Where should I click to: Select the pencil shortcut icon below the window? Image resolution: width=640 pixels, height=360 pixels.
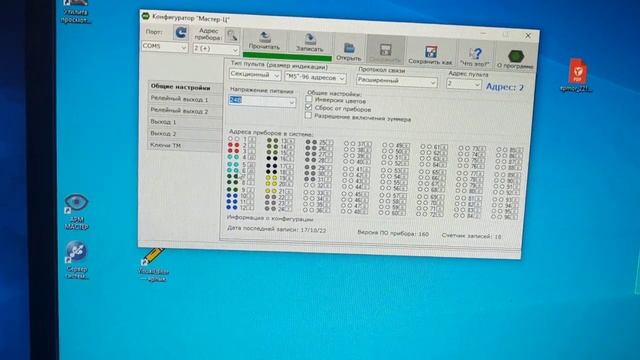coord(153,264)
